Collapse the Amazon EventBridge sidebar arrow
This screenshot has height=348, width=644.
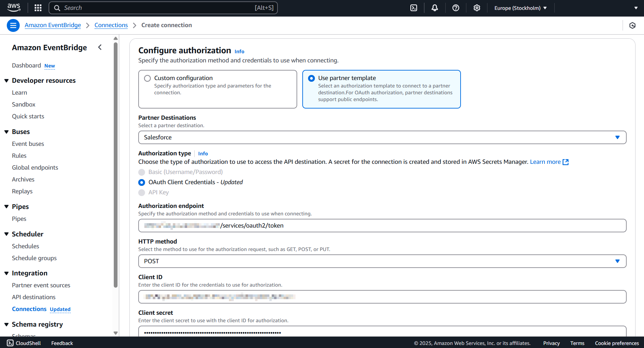click(100, 47)
